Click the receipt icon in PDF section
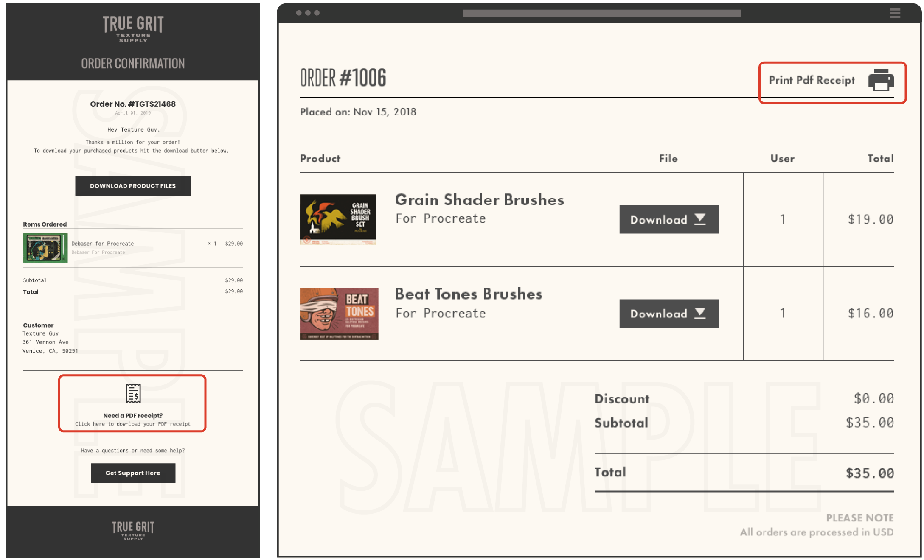 pyautogui.click(x=133, y=393)
